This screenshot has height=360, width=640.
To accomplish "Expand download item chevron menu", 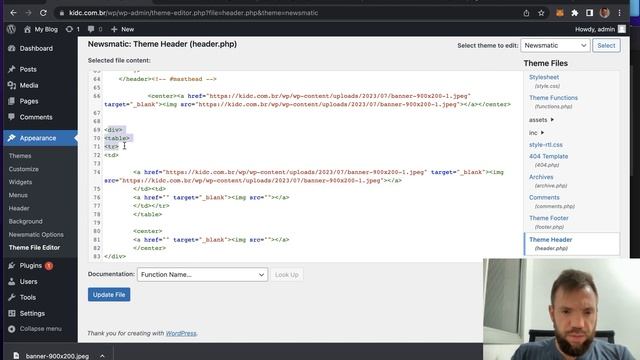I will click(102, 356).
